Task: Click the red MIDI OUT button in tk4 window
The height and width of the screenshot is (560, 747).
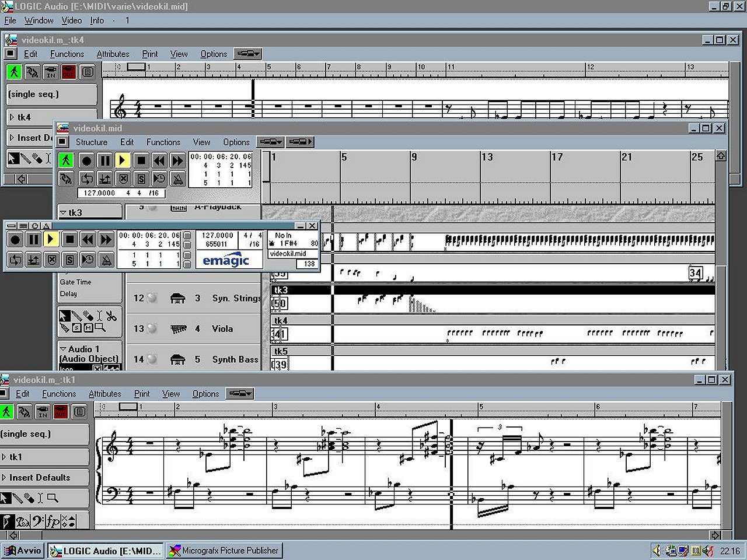Action: point(69,72)
